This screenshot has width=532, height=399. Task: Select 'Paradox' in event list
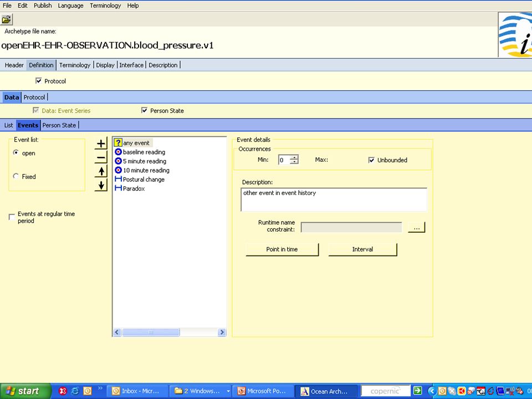coord(134,188)
